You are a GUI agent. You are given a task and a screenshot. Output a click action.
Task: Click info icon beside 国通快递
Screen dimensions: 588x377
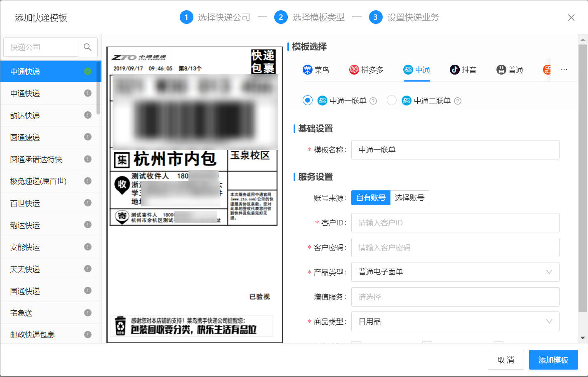88,290
